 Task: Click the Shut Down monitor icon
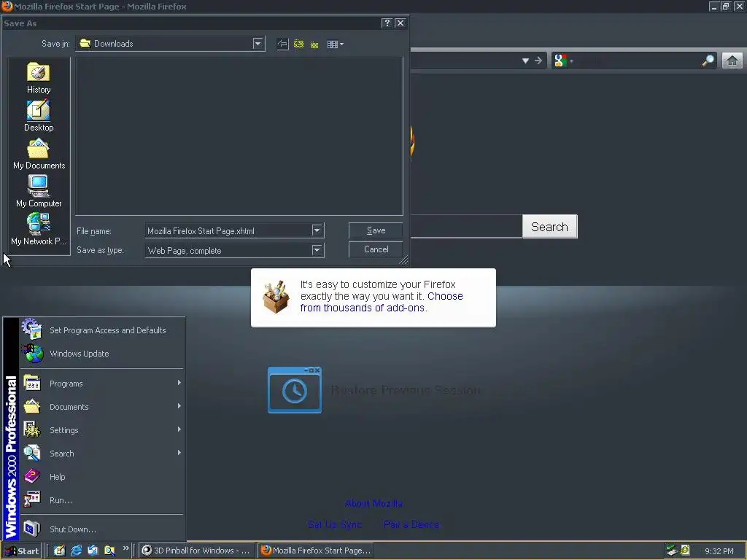coord(32,529)
